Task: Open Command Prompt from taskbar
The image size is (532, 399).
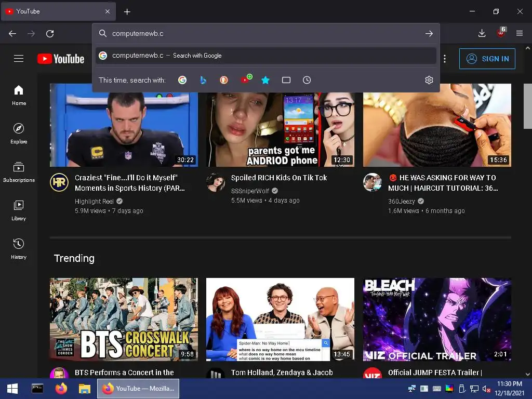Action: 37,389
